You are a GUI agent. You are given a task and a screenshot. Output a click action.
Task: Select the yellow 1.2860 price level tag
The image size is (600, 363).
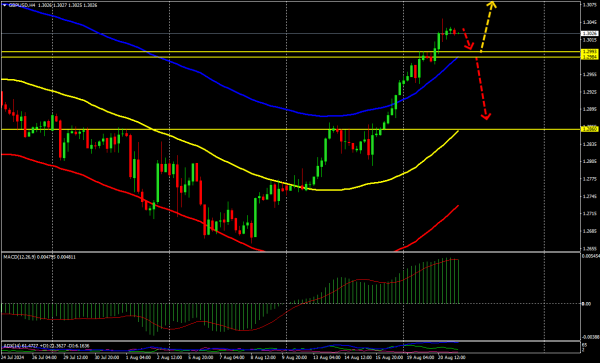click(x=590, y=129)
